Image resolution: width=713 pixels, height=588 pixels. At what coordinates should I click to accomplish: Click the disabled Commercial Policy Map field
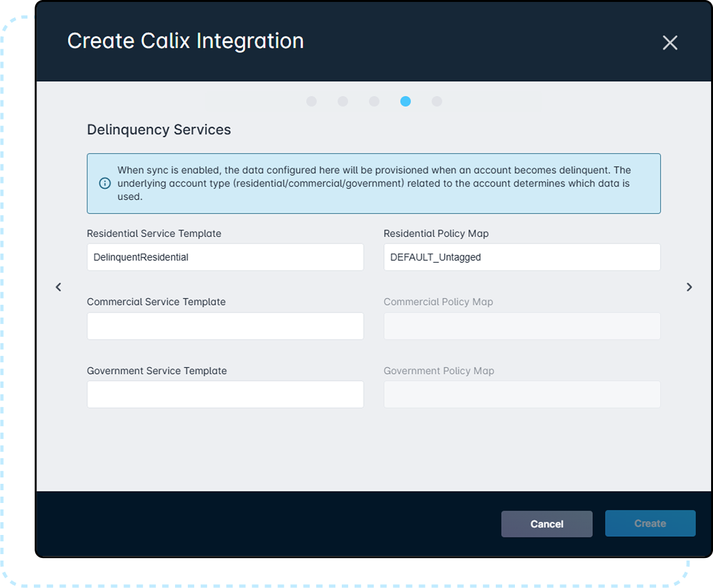[522, 325]
